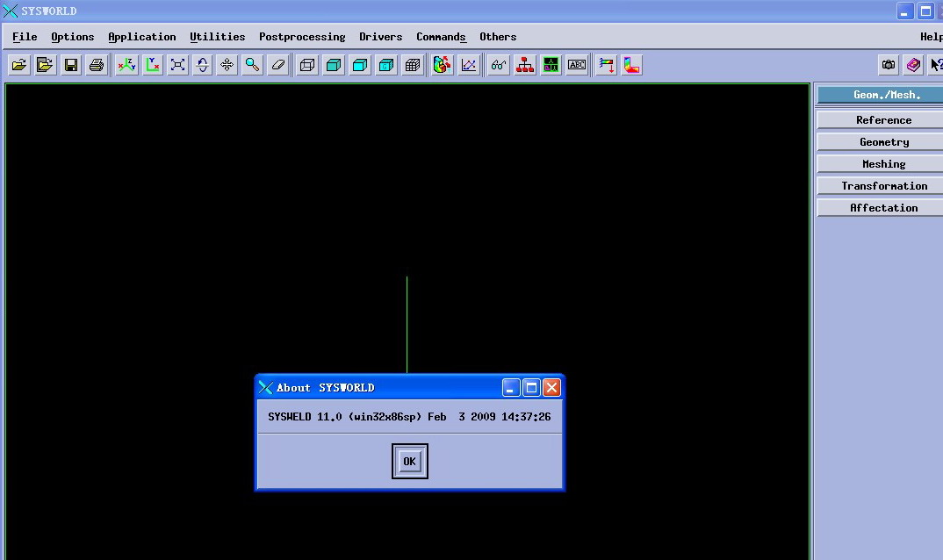Open the Affectation panel button
This screenshot has height=560, width=943.
(x=880, y=207)
